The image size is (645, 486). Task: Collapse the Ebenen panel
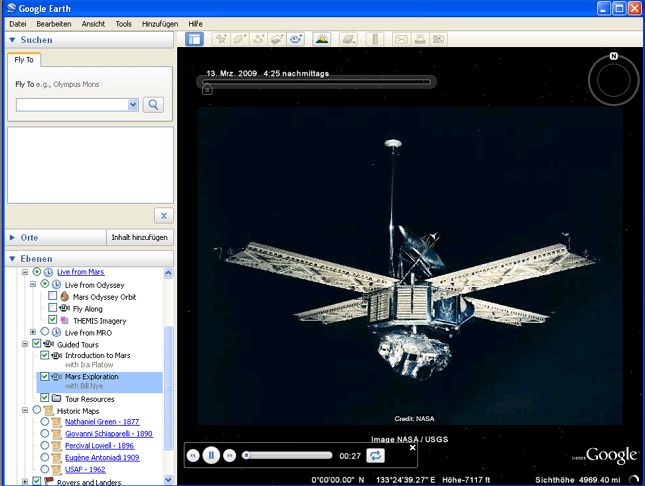(x=12, y=259)
